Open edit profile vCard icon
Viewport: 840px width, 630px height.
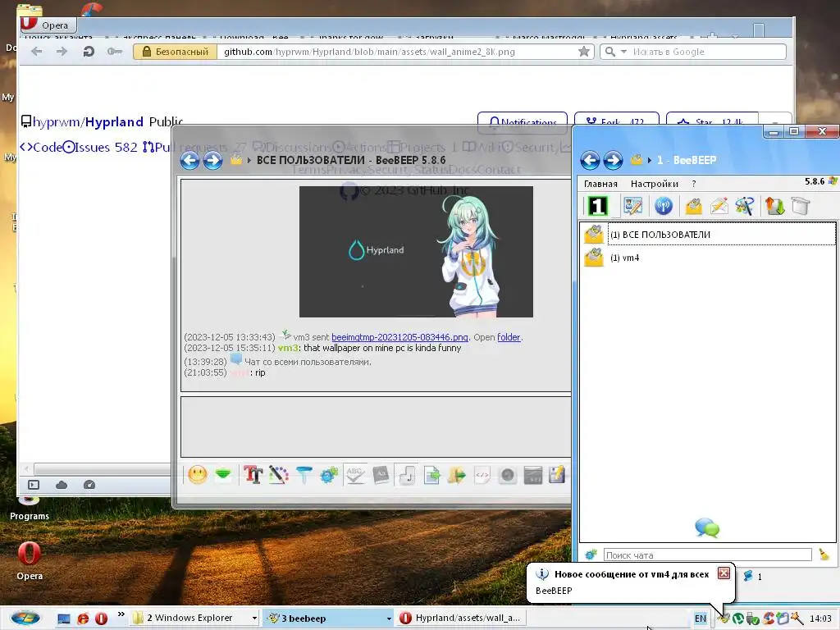click(x=632, y=206)
